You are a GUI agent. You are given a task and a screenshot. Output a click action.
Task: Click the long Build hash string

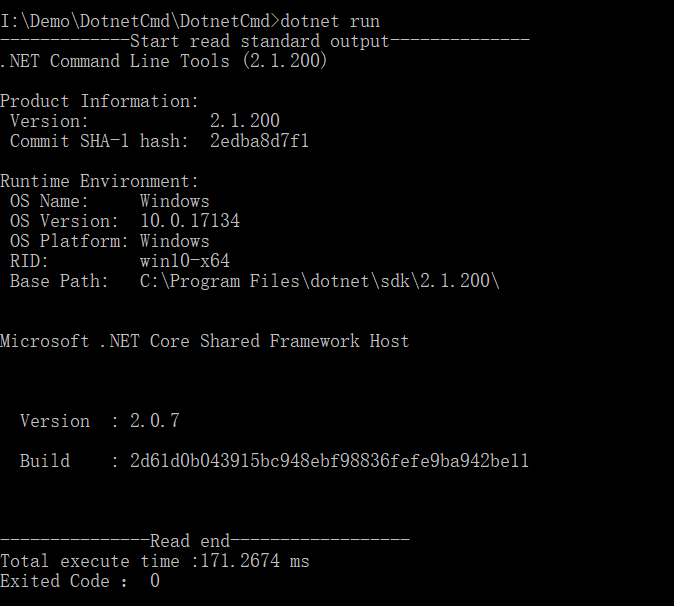click(x=329, y=461)
